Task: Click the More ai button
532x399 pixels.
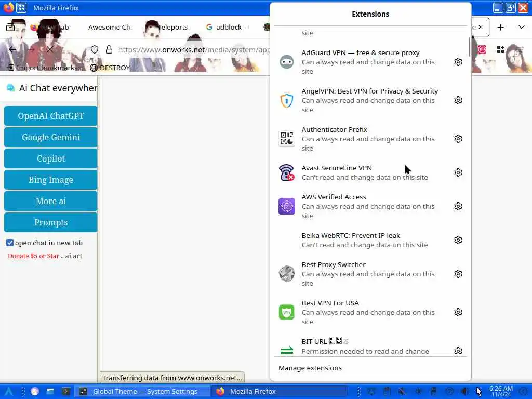Action: [x=51, y=201]
